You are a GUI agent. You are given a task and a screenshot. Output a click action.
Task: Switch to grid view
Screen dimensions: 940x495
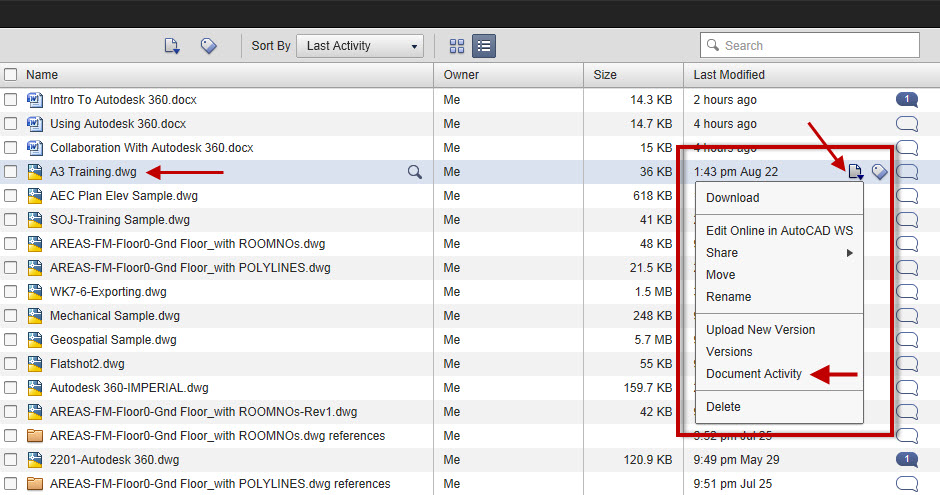click(x=457, y=46)
